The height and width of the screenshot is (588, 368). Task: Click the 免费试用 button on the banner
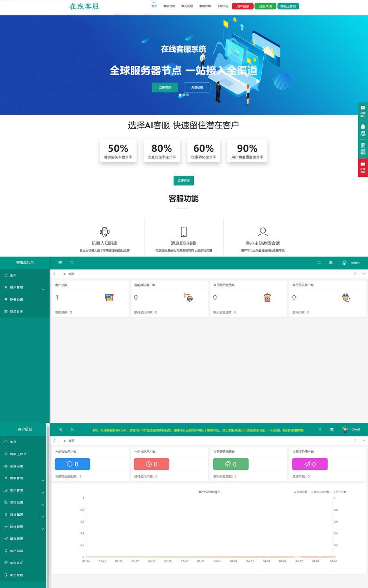click(197, 87)
